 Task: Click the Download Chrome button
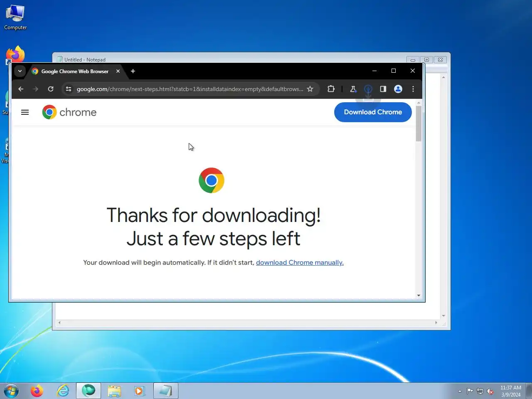(373, 112)
